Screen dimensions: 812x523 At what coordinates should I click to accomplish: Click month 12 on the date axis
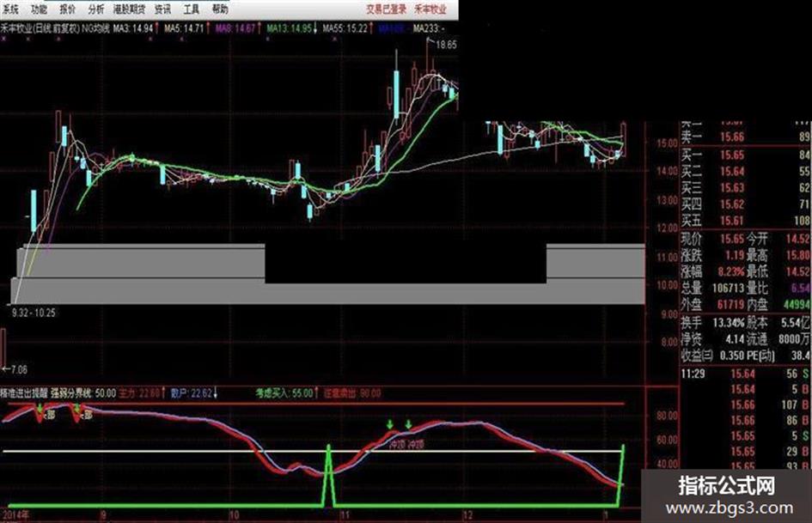click(x=467, y=515)
